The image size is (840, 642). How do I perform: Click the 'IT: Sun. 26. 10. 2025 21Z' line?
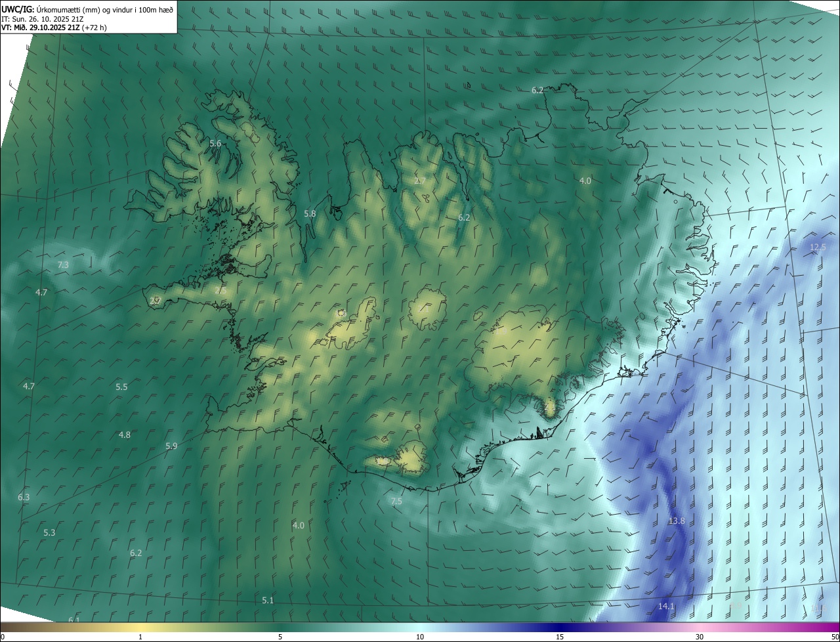(42, 18)
